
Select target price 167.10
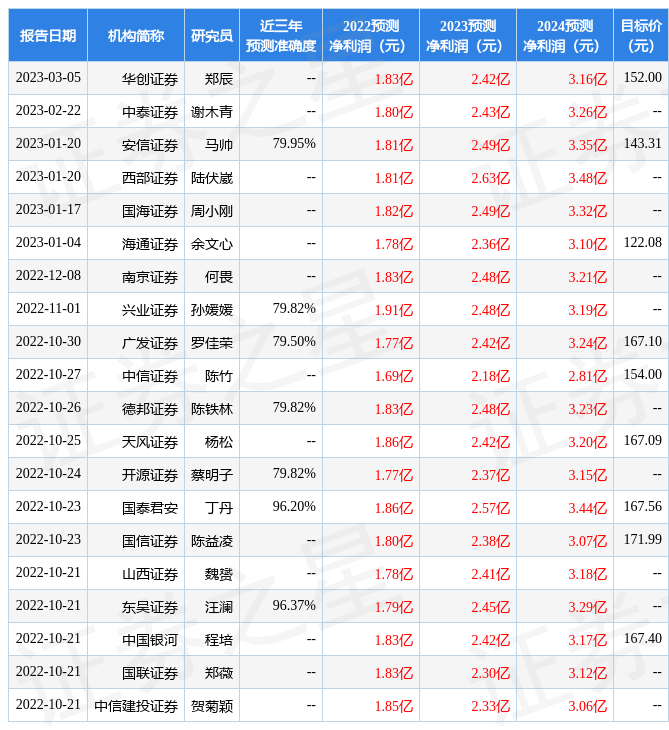(x=642, y=342)
